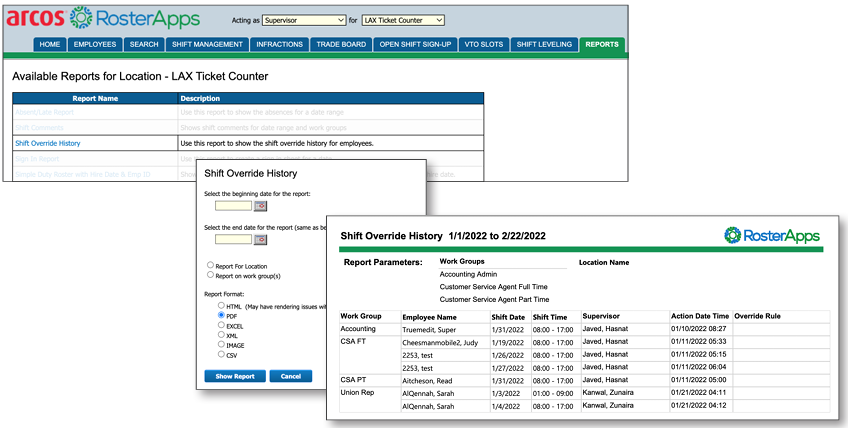Open the beginning date calendar picker
848x428 pixels.
[x=261, y=206]
